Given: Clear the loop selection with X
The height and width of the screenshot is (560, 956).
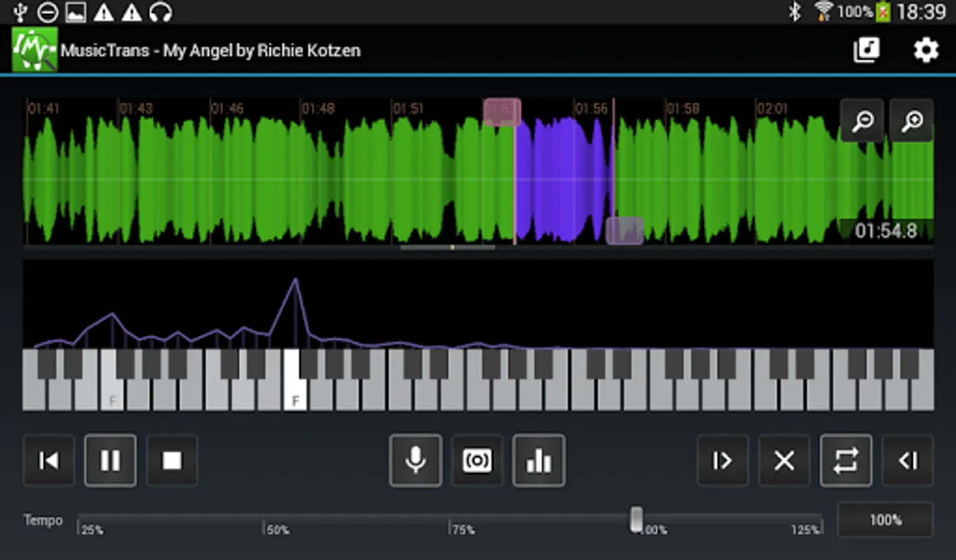Looking at the screenshot, I should [x=784, y=460].
